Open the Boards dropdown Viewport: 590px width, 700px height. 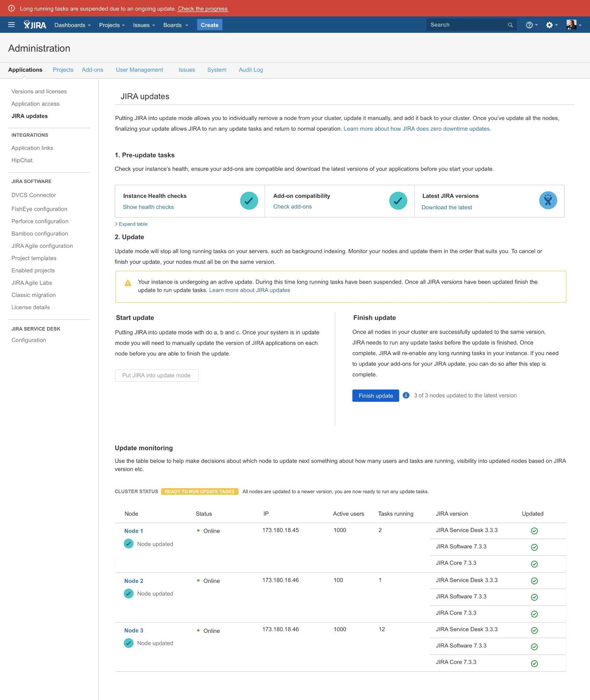176,25
